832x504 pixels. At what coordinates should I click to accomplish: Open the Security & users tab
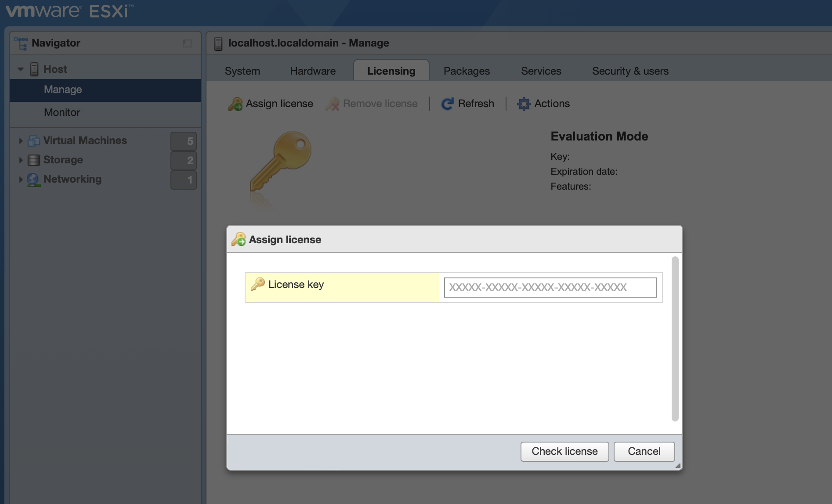(630, 71)
